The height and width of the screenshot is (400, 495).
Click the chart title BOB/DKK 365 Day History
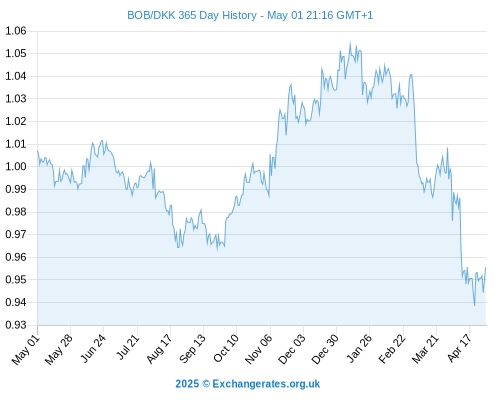(x=192, y=15)
